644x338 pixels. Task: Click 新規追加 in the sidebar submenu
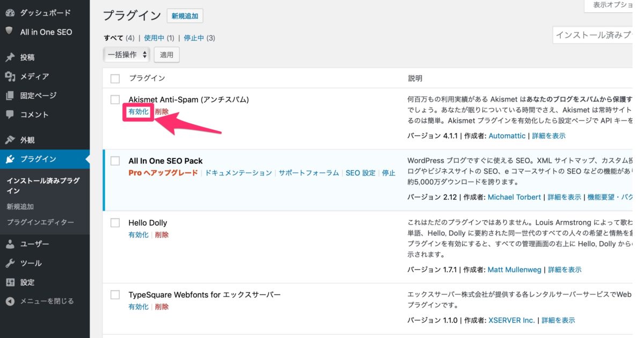pyautogui.click(x=20, y=206)
